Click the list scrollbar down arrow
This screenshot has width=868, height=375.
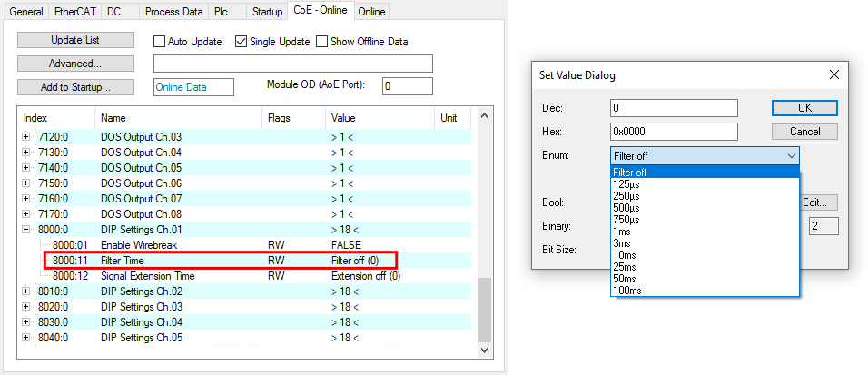point(484,350)
